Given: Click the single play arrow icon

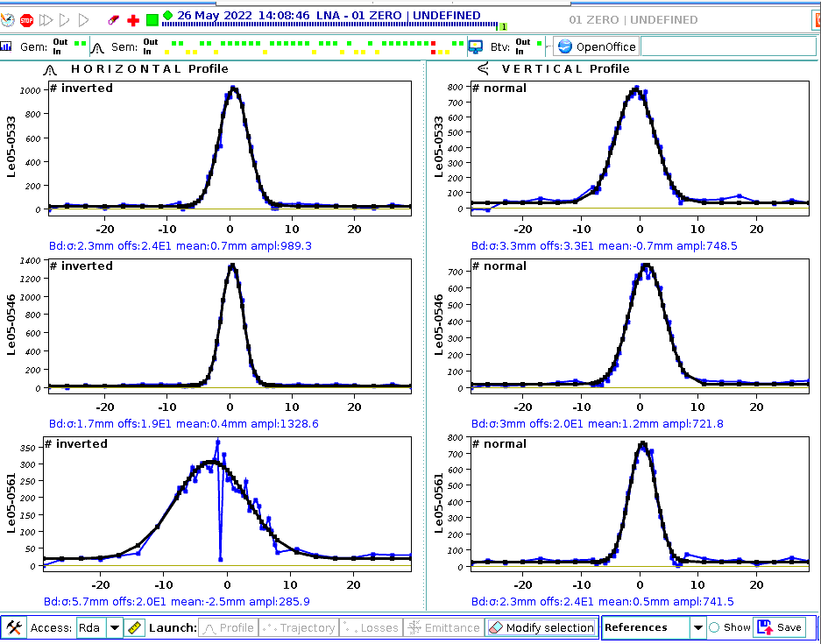Looking at the screenshot, I should point(83,20).
